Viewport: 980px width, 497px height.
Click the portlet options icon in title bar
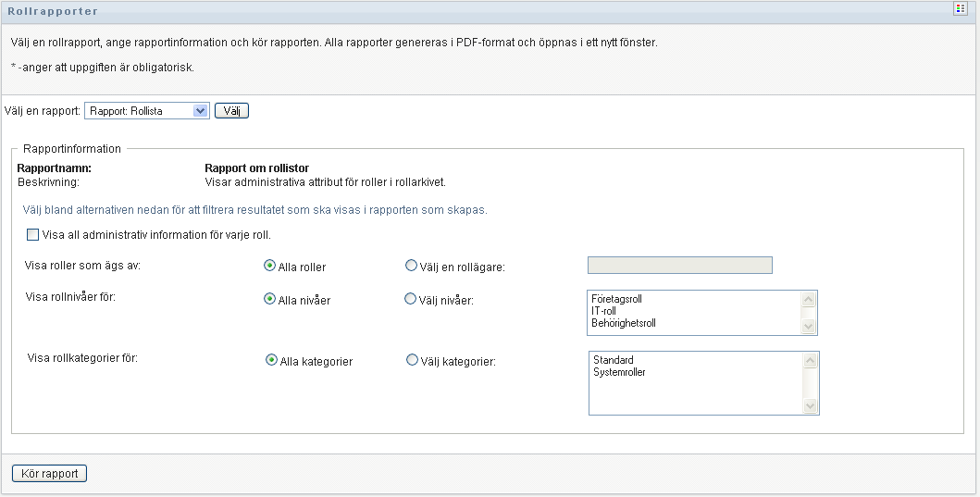(x=960, y=7)
